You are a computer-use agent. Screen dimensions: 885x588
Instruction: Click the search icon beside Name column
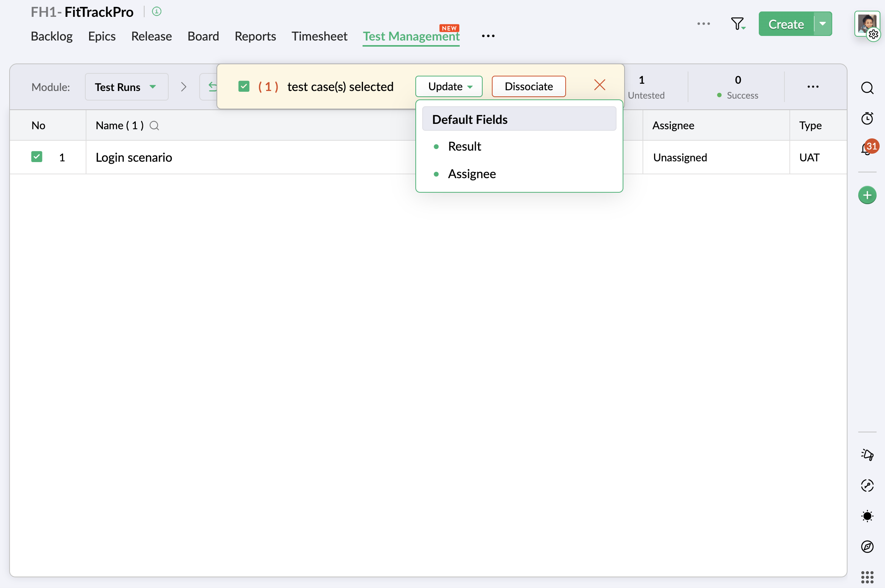pos(154,125)
